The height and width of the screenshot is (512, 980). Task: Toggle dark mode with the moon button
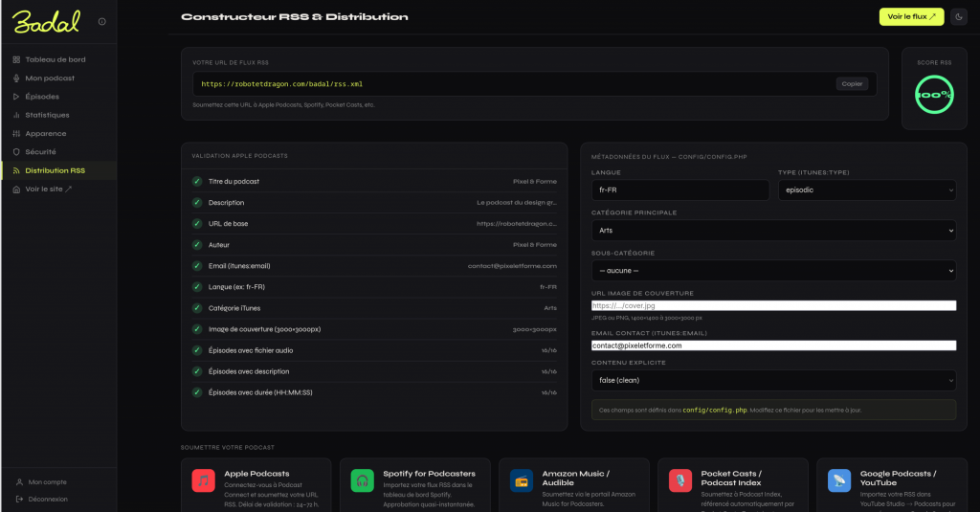tap(959, 17)
